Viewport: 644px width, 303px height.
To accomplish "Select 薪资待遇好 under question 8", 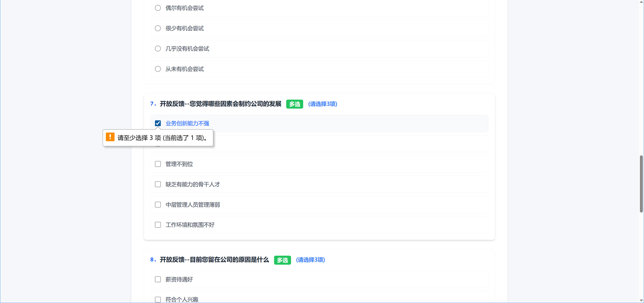I will 158,279.
